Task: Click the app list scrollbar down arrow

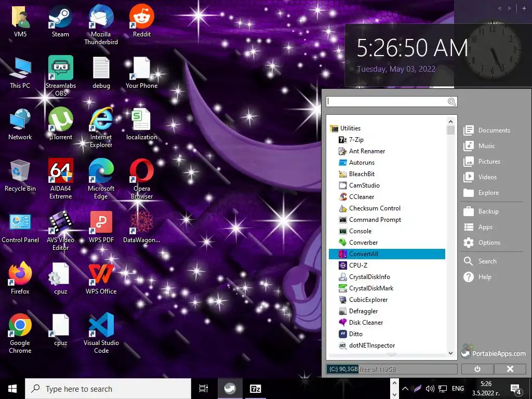Action: coord(450,353)
